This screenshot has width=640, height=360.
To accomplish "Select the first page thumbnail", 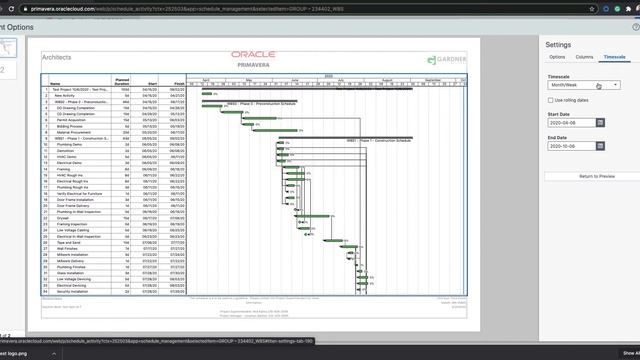I will [8, 48].
